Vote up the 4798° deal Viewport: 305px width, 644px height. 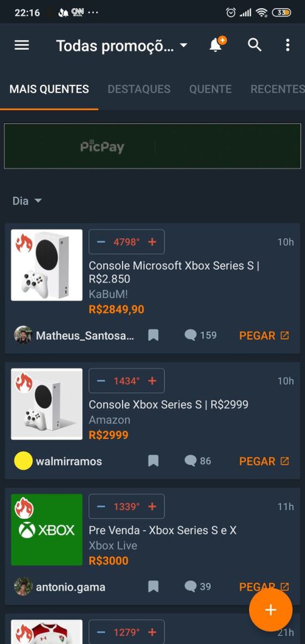(152, 242)
